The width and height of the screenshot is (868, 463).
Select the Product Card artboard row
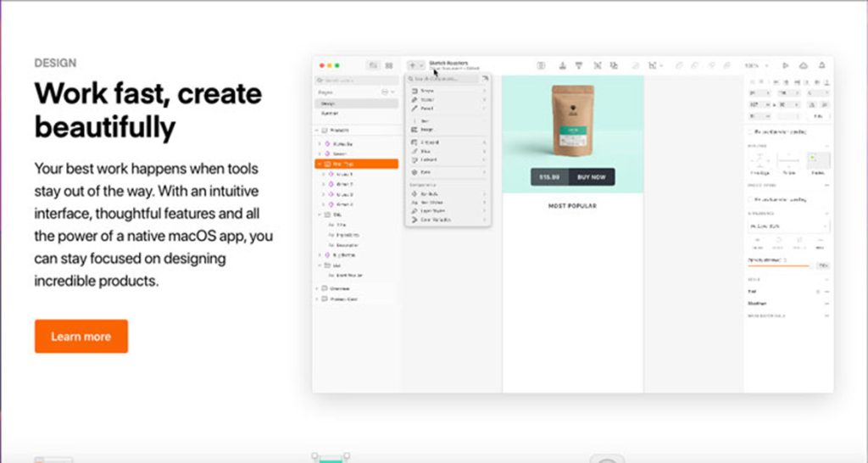[357, 299]
